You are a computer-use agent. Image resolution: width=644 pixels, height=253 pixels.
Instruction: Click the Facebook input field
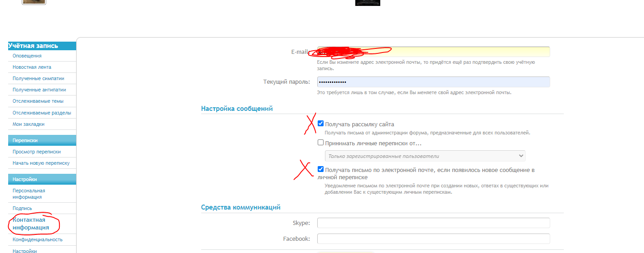pyautogui.click(x=433, y=239)
